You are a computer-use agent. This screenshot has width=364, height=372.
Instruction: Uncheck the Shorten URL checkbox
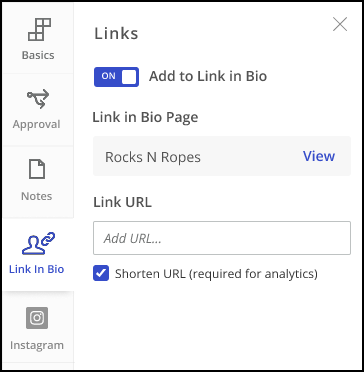(101, 273)
